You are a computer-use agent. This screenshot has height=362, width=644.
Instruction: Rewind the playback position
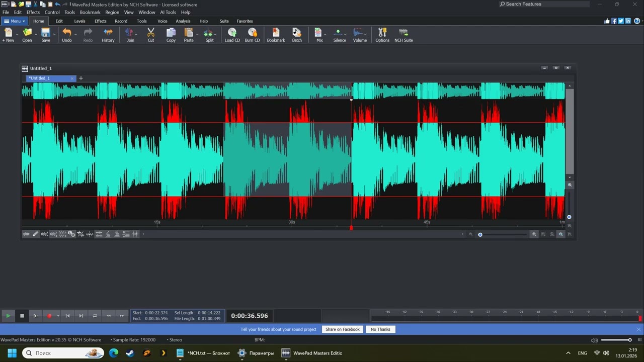[x=108, y=316]
